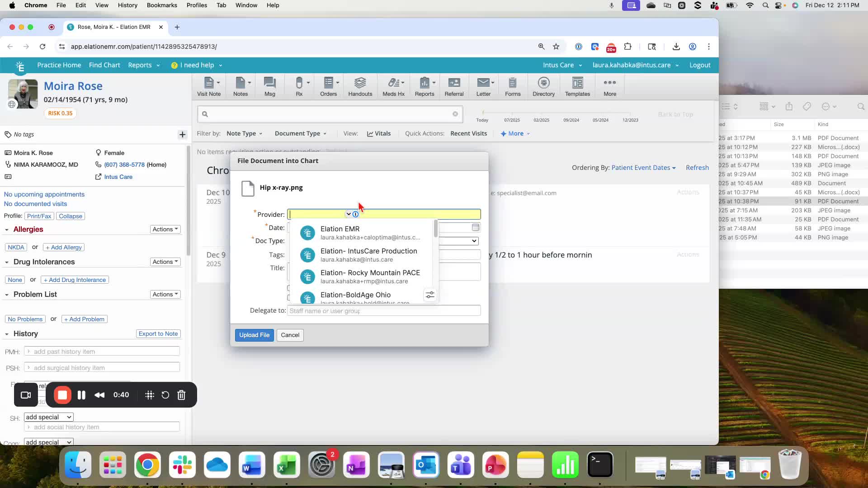Screen dimensions: 868x488
Task: Expand the SH add special dropdown
Action: pyautogui.click(x=49, y=417)
